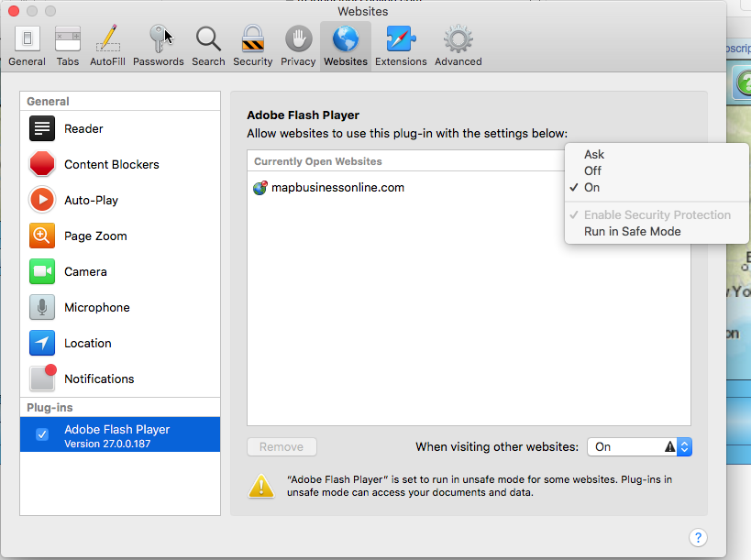
Task: Choose On from the popup menu
Action: [x=591, y=188]
